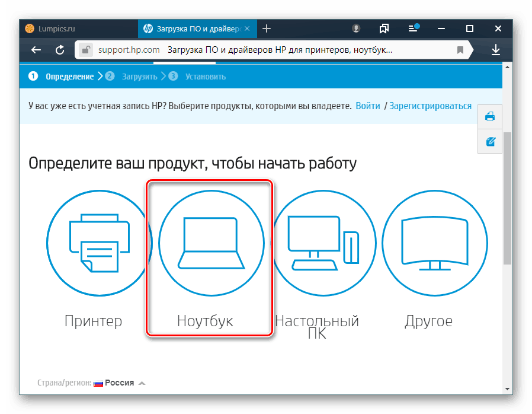Reload the page with the refresh icon
Screen dimensions: 532x414
(60, 50)
